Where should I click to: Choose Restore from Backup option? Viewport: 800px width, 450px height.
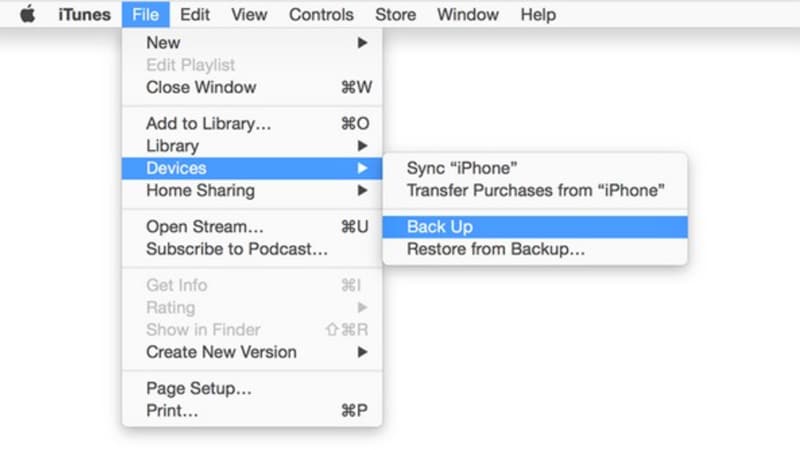click(x=535, y=249)
